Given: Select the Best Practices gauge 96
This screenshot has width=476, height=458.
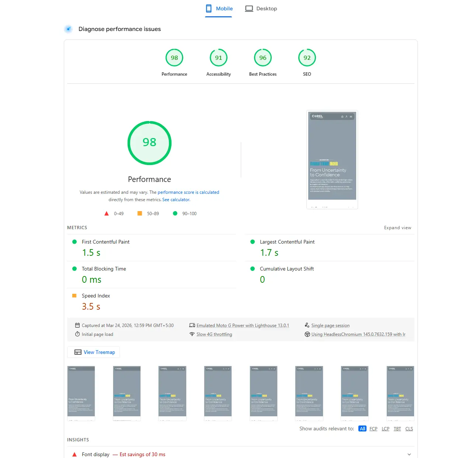Looking at the screenshot, I should (x=263, y=58).
